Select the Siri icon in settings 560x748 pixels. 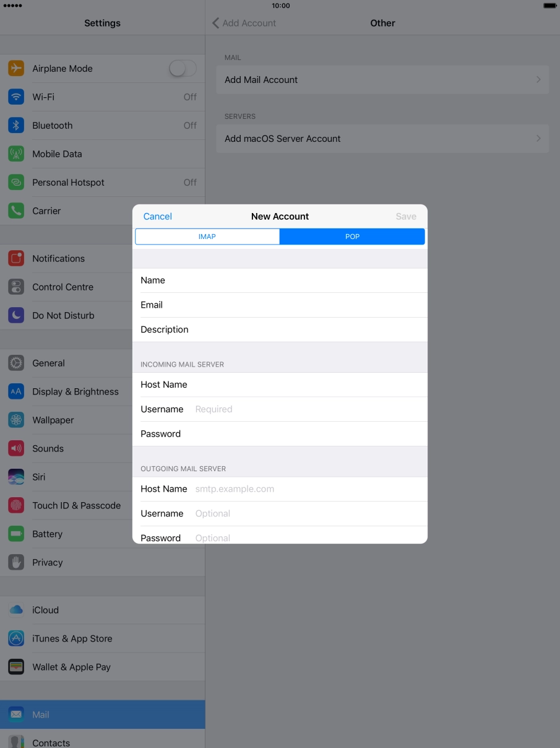pyautogui.click(x=16, y=477)
